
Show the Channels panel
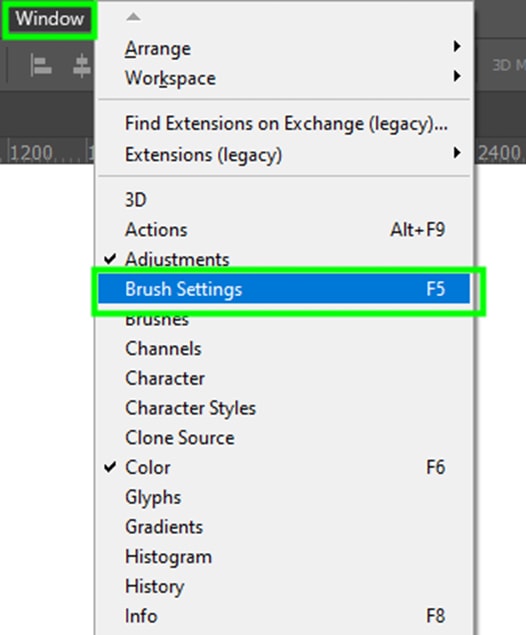coord(284,349)
